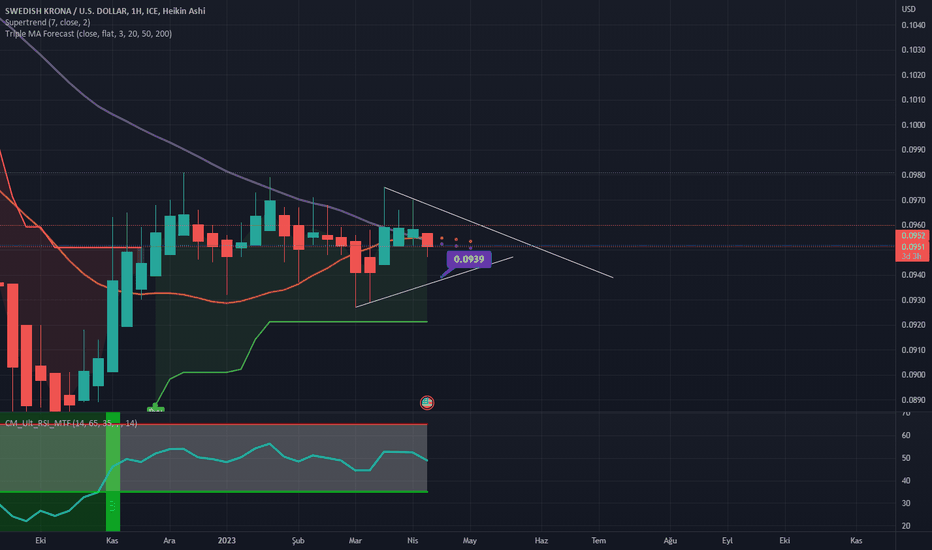Click the red 0.0952 price tag
The image size is (932, 550).
pos(912,235)
